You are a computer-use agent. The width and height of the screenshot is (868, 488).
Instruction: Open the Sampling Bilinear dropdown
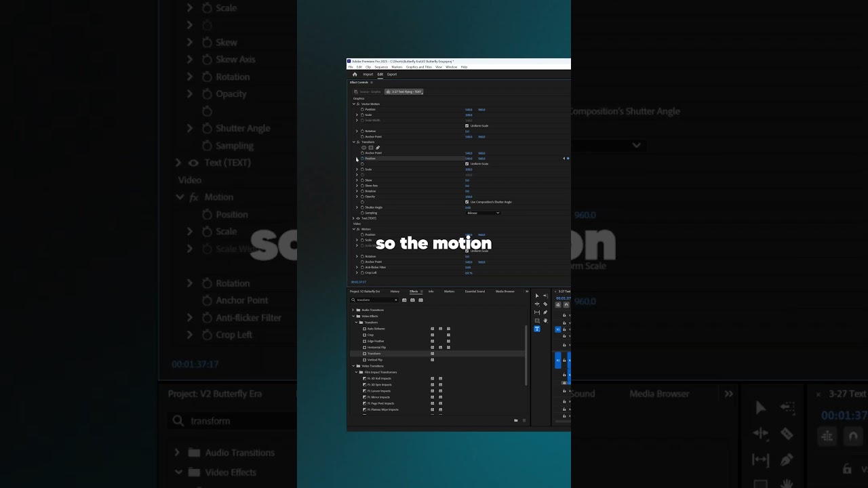click(483, 213)
